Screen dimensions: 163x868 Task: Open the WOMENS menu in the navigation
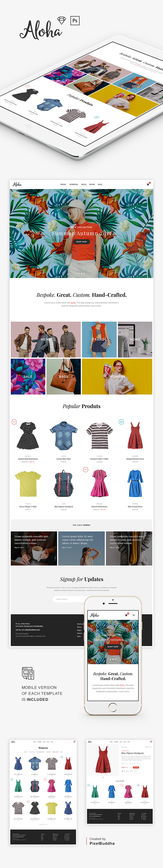tap(74, 184)
